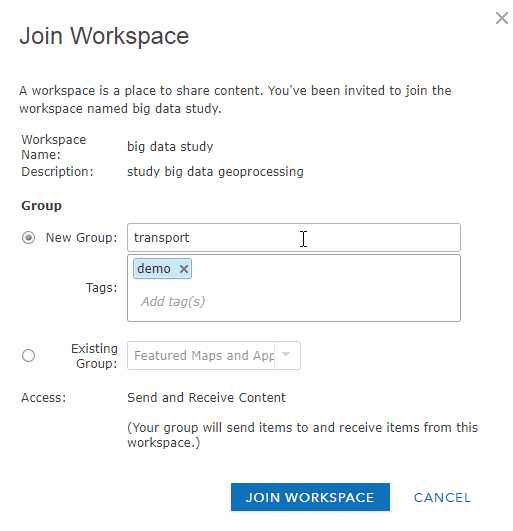Click the Send and Receive Content access text
The image size is (513, 531).
206,398
